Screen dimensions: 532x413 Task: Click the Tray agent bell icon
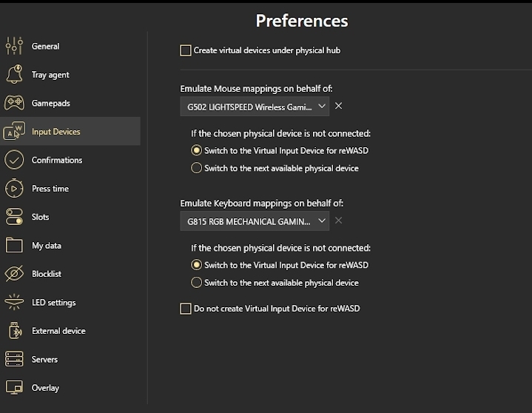pyautogui.click(x=14, y=75)
